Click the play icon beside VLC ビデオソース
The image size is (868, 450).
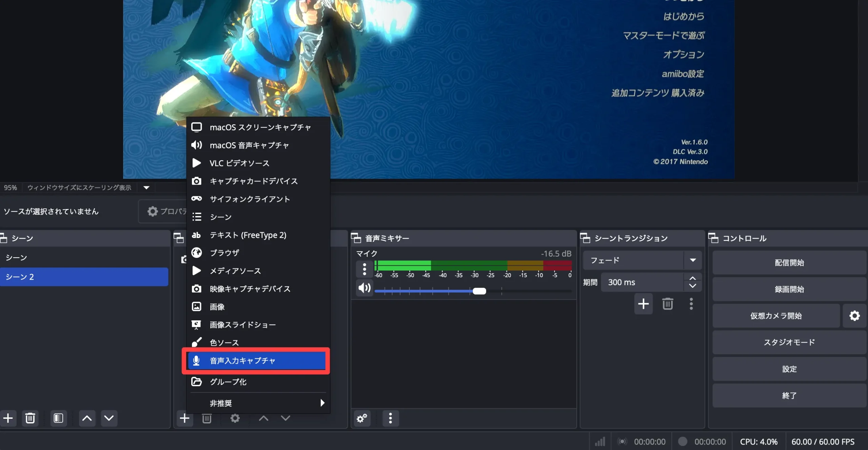(x=197, y=163)
